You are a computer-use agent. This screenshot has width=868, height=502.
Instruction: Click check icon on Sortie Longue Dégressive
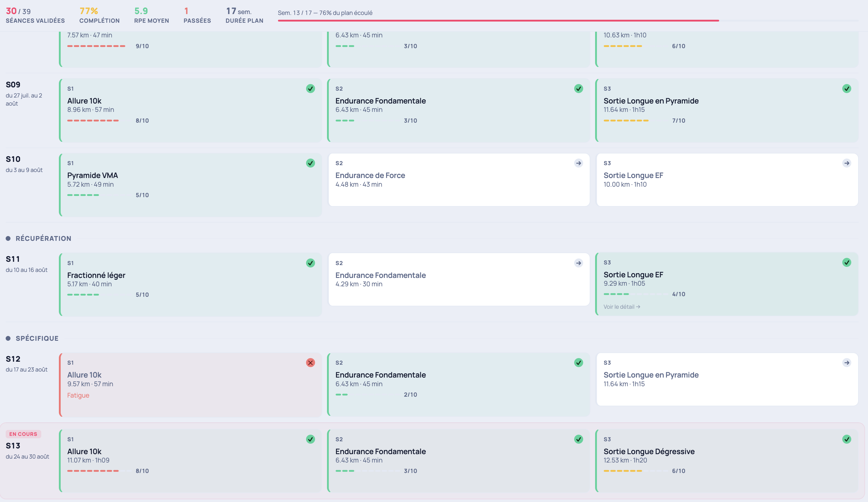pos(847,439)
